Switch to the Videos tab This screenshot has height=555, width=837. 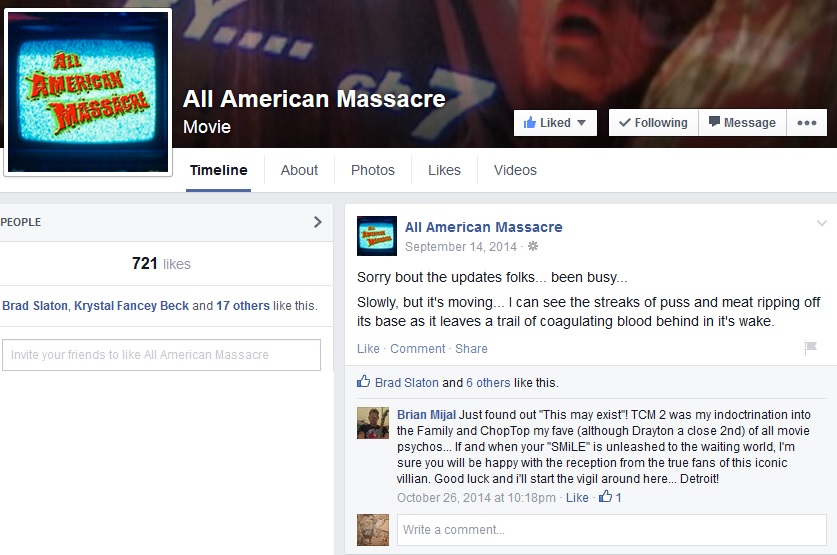click(x=515, y=170)
